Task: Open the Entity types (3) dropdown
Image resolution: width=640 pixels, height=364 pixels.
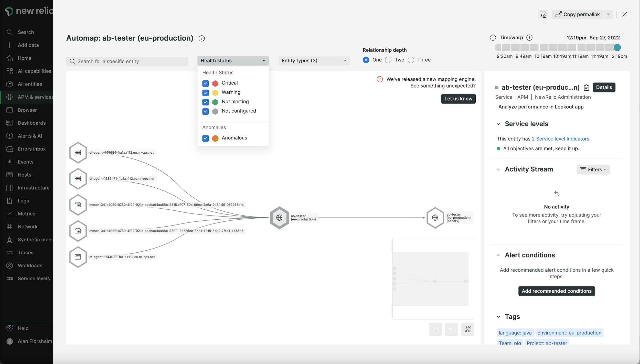Action: [x=314, y=61]
